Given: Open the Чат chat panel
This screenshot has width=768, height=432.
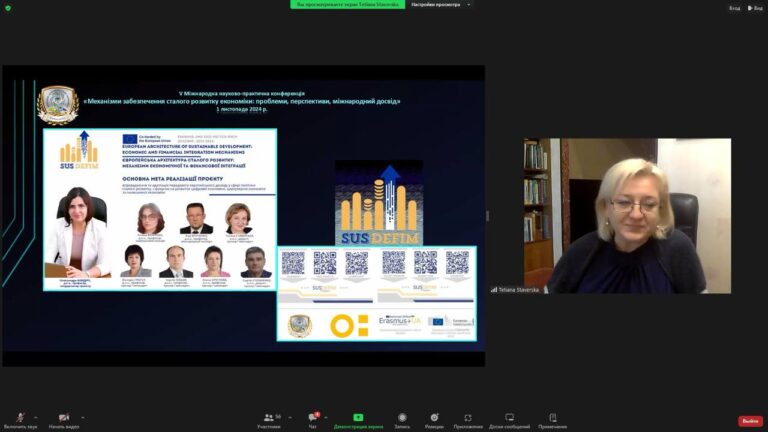Looking at the screenshot, I should [313, 418].
